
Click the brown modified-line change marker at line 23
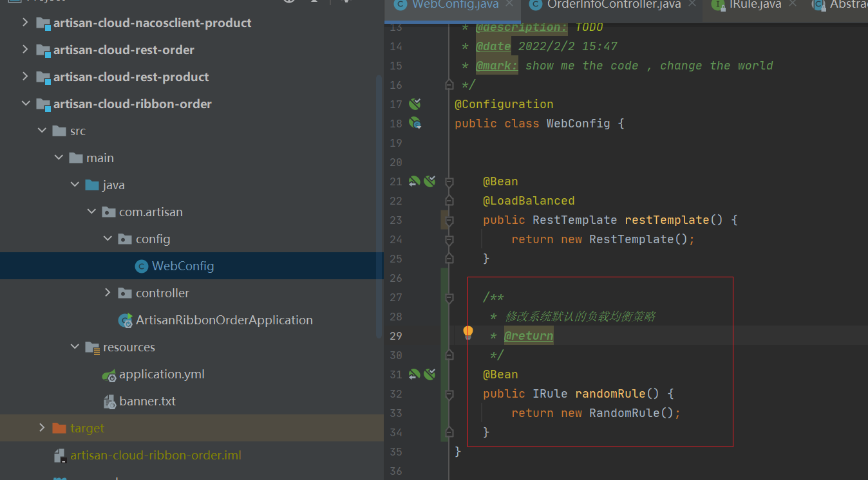pyautogui.click(x=444, y=220)
